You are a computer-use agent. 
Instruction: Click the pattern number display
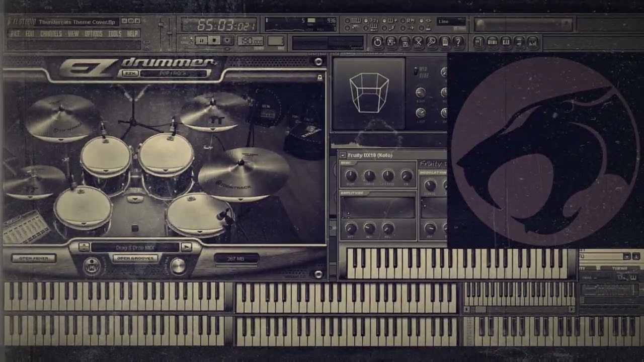(x=276, y=40)
